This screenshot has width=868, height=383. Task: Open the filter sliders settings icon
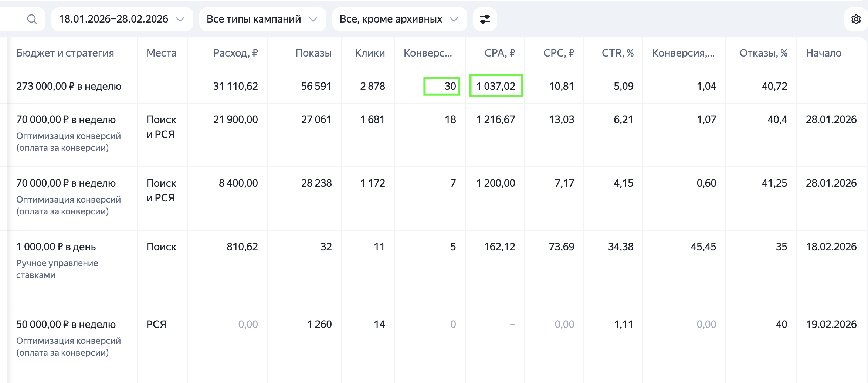point(485,19)
